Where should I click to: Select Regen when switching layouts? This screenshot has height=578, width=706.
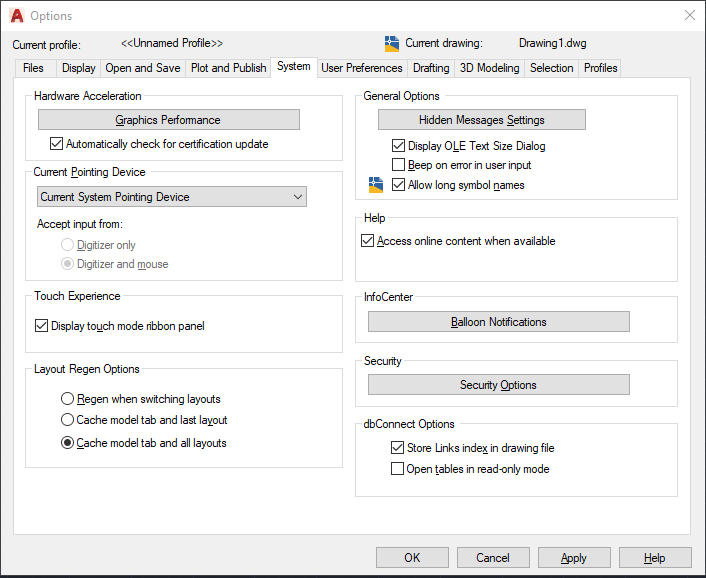point(68,399)
